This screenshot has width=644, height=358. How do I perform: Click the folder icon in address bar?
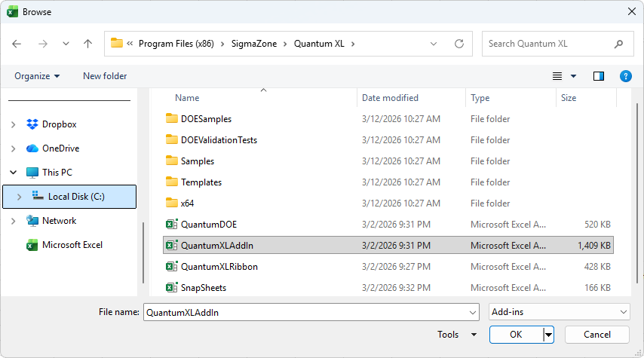tap(117, 43)
